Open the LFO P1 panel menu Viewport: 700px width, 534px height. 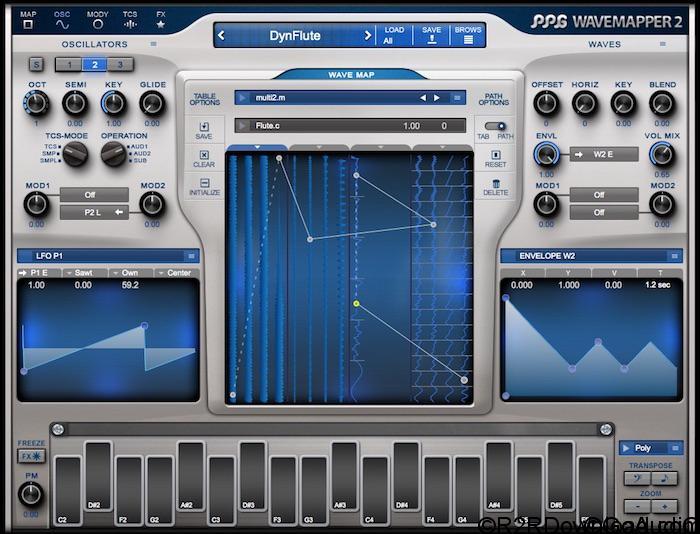[x=191, y=256]
